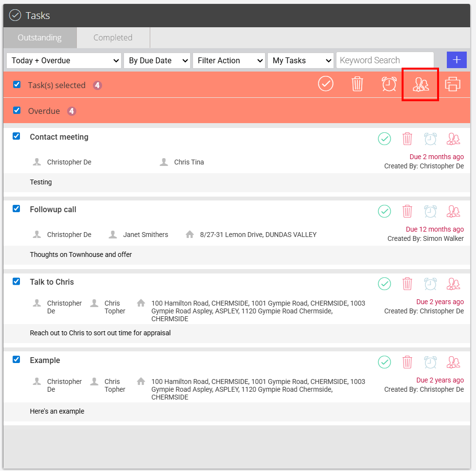
Task: Open the Today + Overdue dropdown
Action: (64, 60)
